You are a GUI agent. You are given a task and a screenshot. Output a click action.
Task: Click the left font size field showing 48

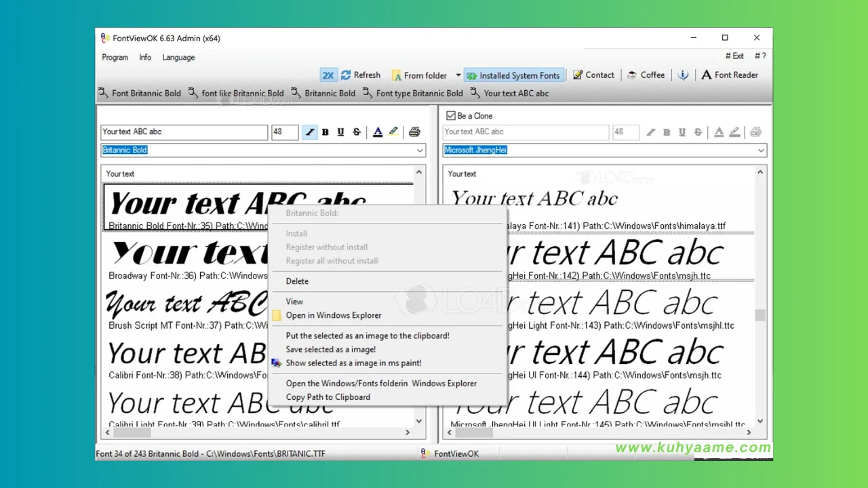285,132
